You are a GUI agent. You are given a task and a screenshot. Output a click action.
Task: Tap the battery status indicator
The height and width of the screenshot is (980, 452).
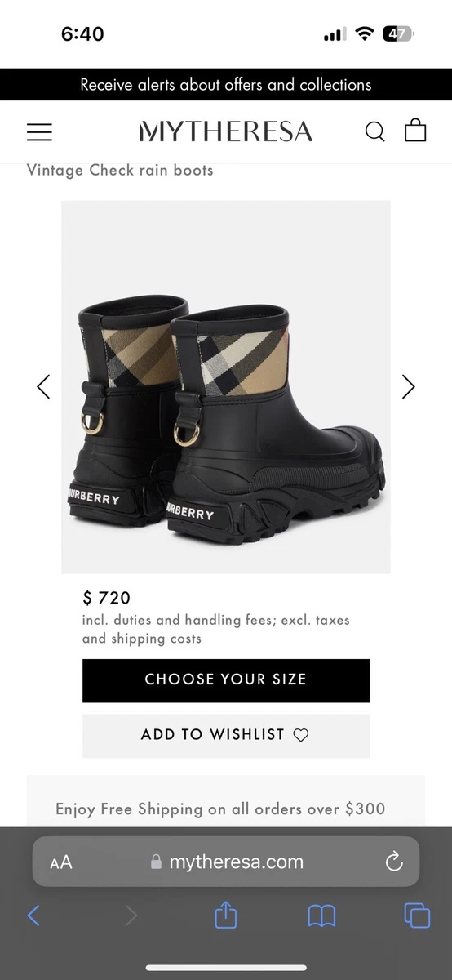click(x=399, y=34)
